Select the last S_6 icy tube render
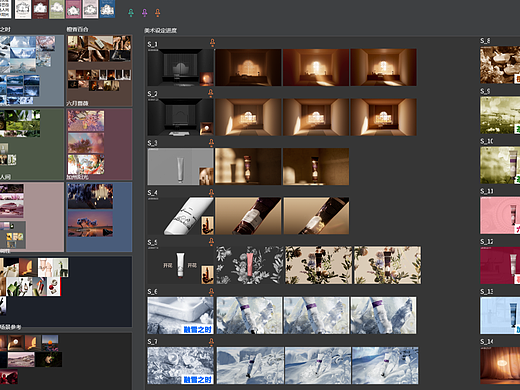The image size is (520, 390). (383, 316)
